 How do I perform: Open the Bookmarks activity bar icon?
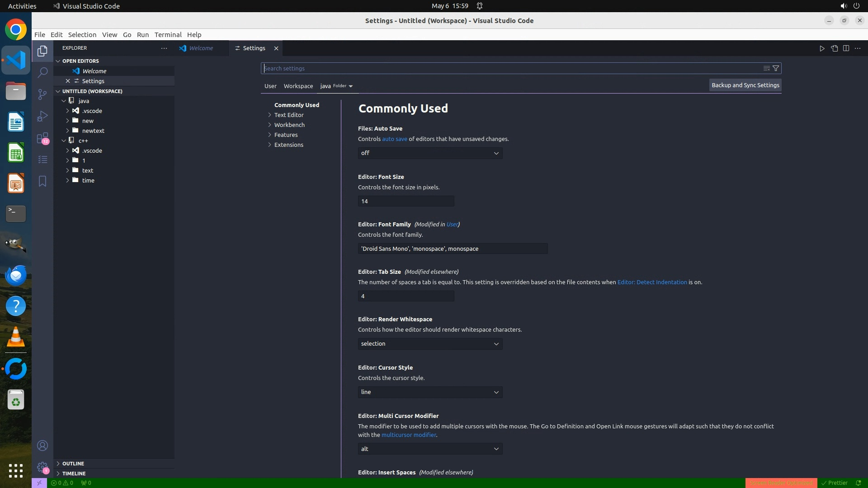[x=42, y=181]
